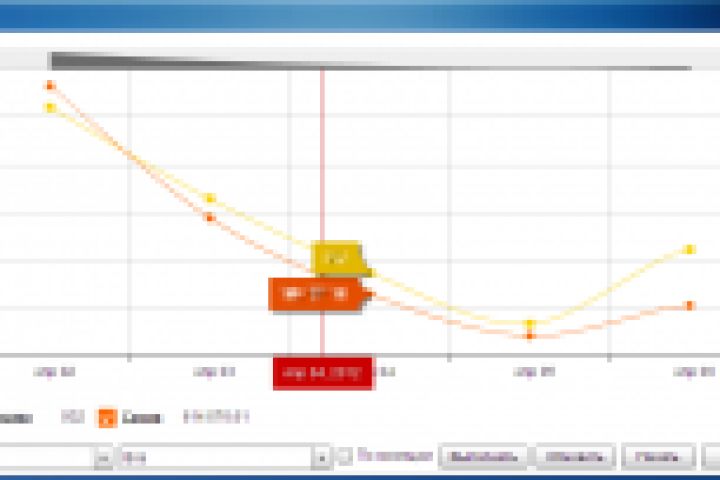Click the red highlighted date label on axis
Image resolution: width=720 pixels, height=480 pixels.
[x=323, y=373]
